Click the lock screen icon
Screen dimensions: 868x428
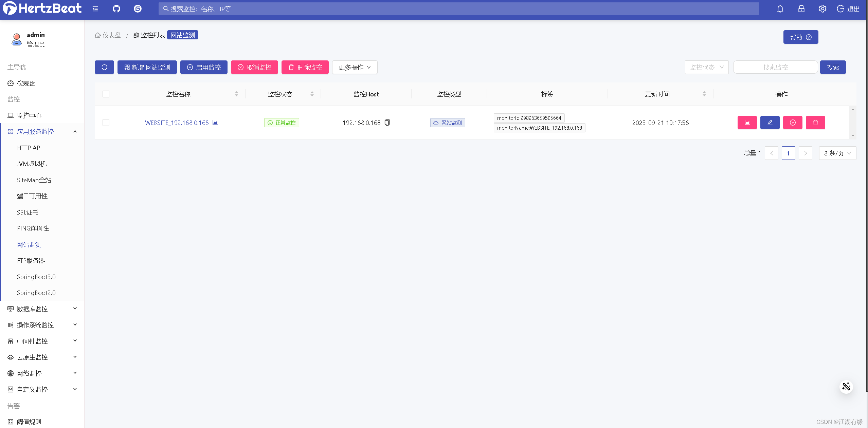click(x=801, y=9)
